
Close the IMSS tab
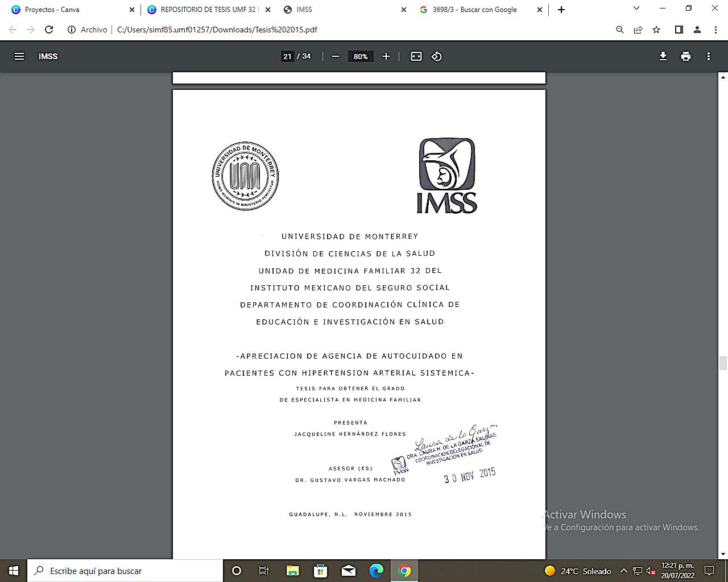(404, 10)
